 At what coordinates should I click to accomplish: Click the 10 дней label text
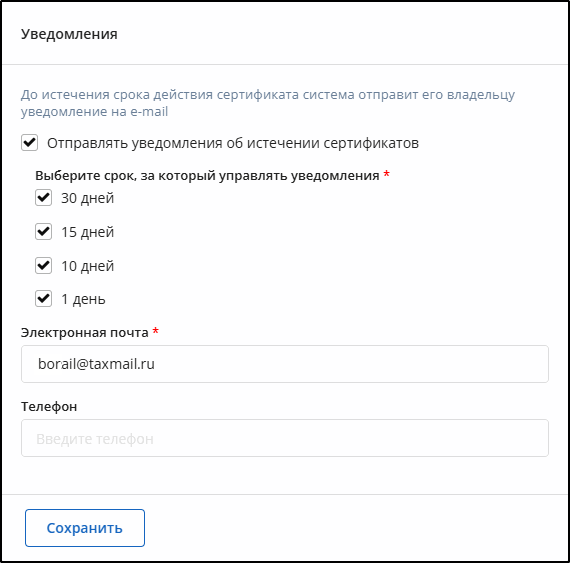pyautogui.click(x=88, y=266)
